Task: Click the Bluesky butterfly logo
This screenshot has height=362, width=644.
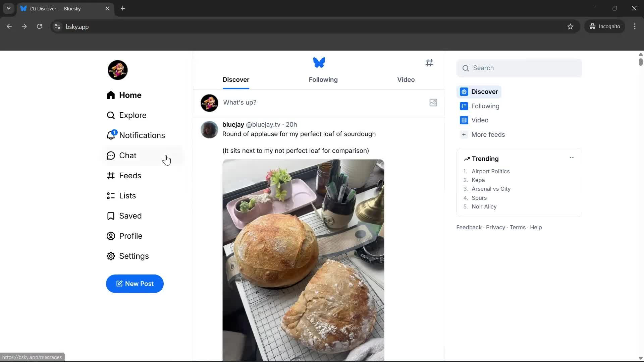Action: point(319,62)
